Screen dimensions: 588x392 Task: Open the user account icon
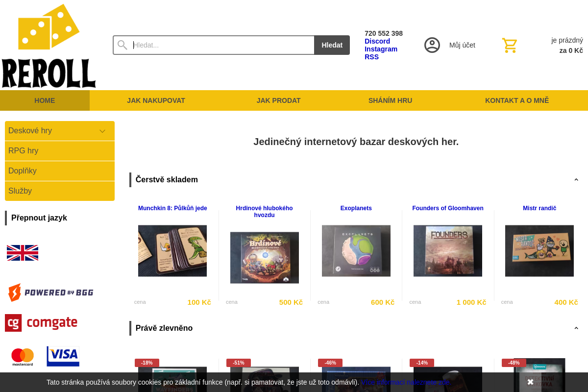tap(432, 45)
